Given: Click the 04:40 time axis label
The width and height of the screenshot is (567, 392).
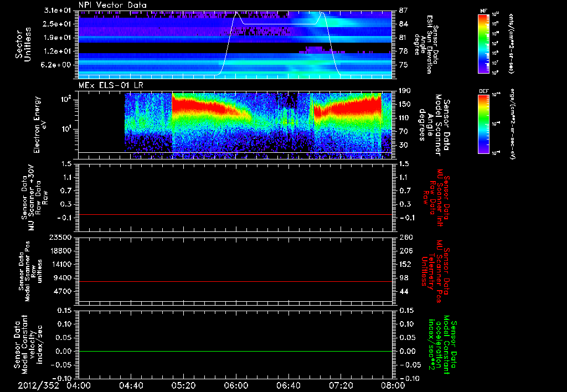Looking at the screenshot, I should [131, 385].
